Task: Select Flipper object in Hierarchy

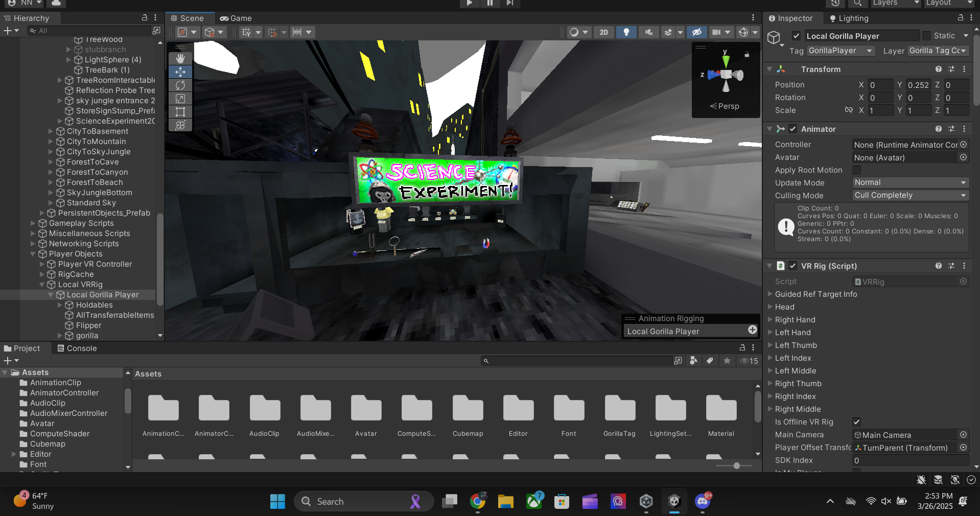Action: pyautogui.click(x=88, y=325)
